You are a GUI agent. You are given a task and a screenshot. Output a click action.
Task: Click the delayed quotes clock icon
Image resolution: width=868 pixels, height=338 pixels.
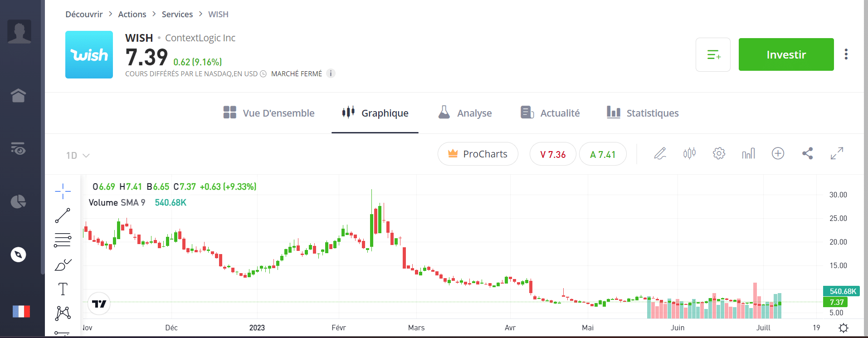[x=263, y=74]
